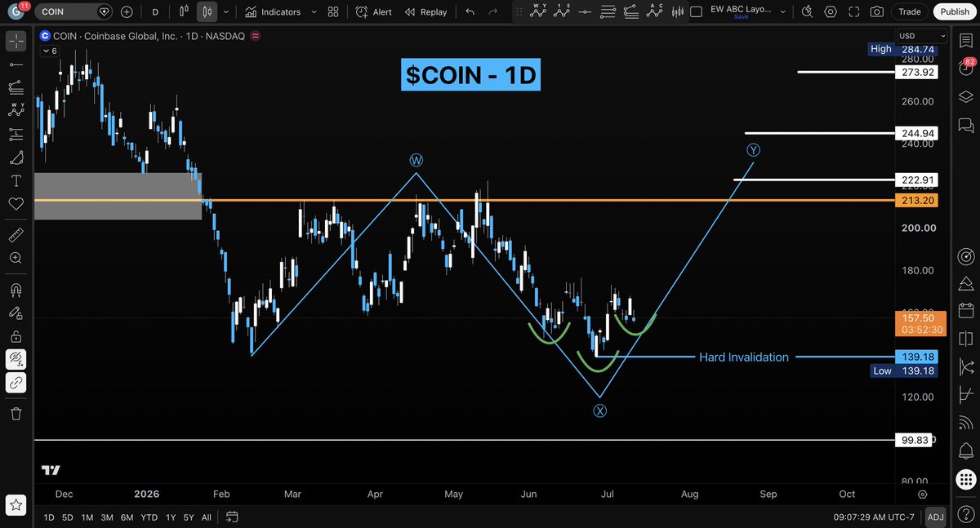Image resolution: width=980 pixels, height=528 pixels.
Task: Select the bars pattern favorite tool
Action: click(677, 11)
